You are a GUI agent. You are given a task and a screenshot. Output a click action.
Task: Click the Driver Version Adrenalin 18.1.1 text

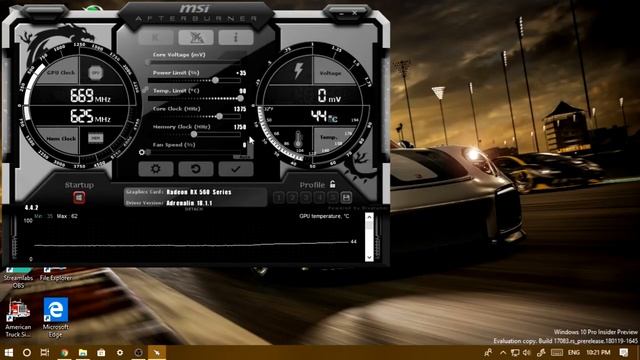coord(189,203)
